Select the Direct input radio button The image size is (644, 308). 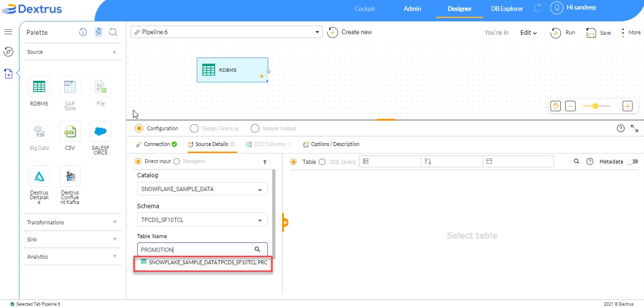tap(139, 161)
